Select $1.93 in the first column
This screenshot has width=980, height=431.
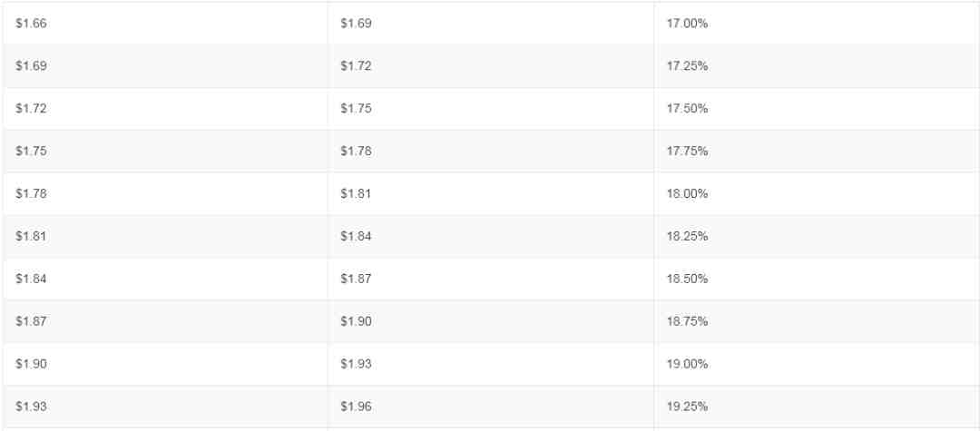31,407
